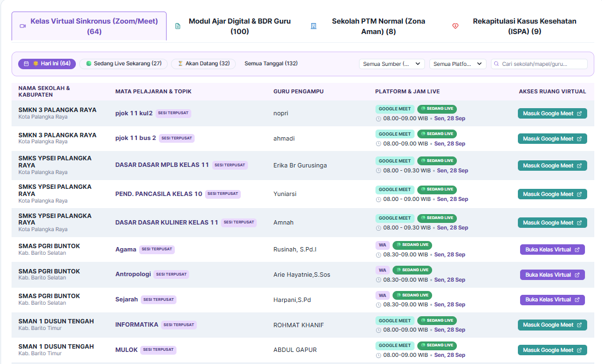This screenshot has height=364, width=602.
Task: Open Kelas Virtual Sinkronus (Zoom/Meet) tab
Action: click(89, 26)
